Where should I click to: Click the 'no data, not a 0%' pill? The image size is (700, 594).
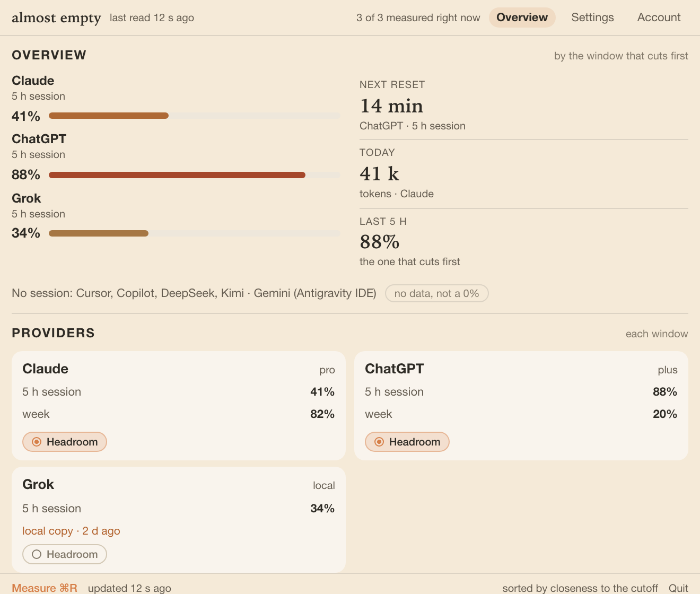click(x=436, y=293)
